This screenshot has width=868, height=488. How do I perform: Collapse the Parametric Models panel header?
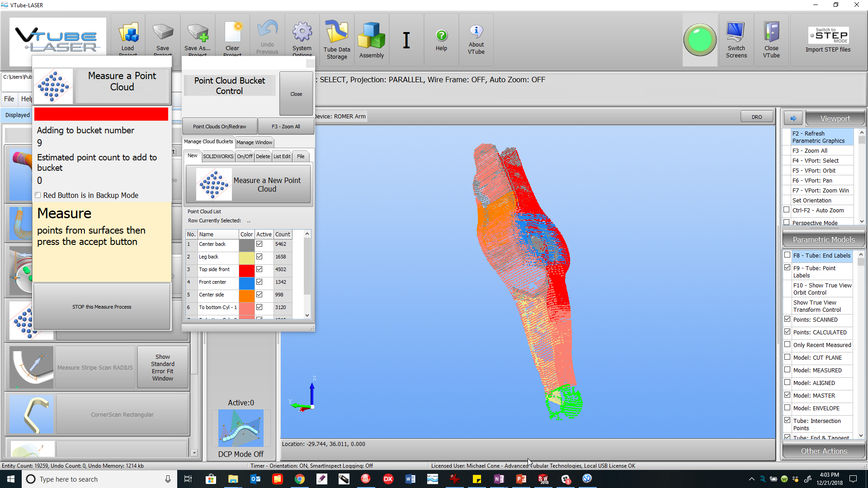click(824, 239)
